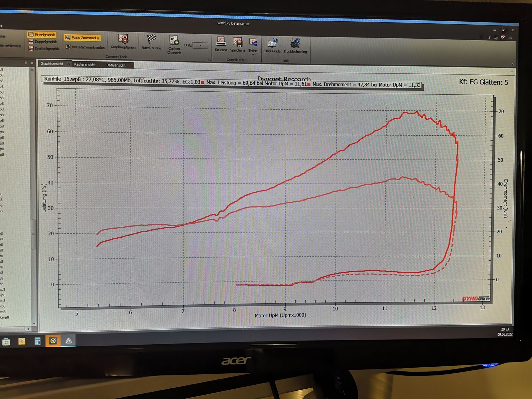Click the Norton icon in taskbar
This screenshot has width=532, height=399.
coord(53,341)
